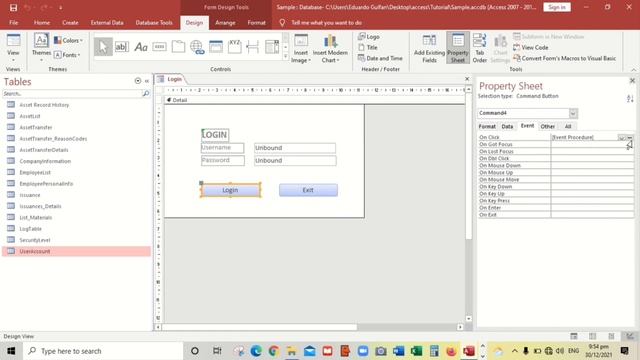Select the Login command button on form
This screenshot has height=360, width=640.
coord(230,190)
